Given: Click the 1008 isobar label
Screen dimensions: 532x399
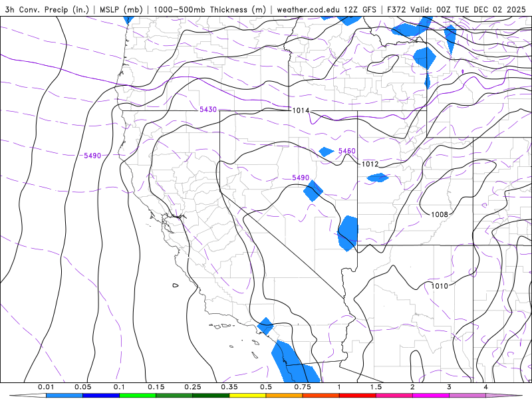Looking at the screenshot, I should pos(440,214).
